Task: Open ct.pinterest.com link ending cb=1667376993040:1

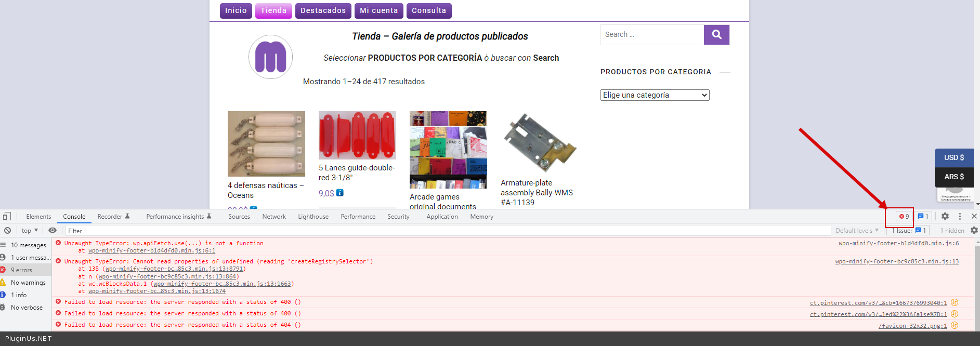Action: (878, 303)
